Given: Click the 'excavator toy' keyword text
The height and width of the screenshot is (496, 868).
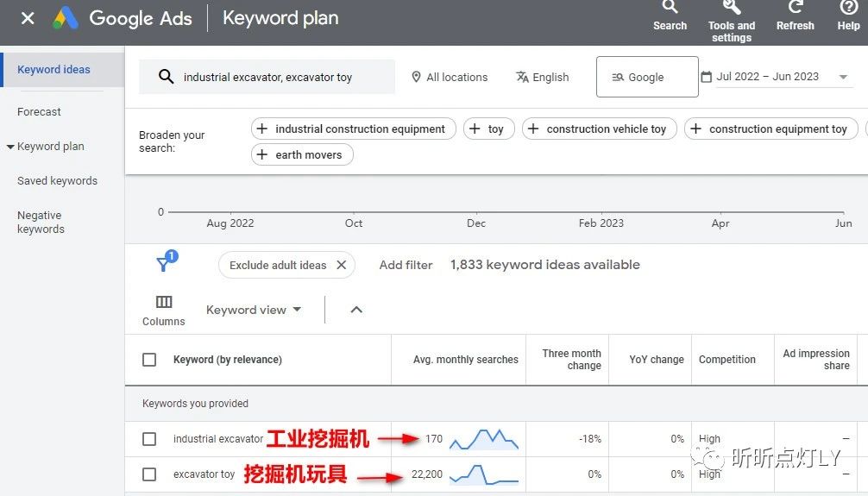Looking at the screenshot, I should pos(204,474).
